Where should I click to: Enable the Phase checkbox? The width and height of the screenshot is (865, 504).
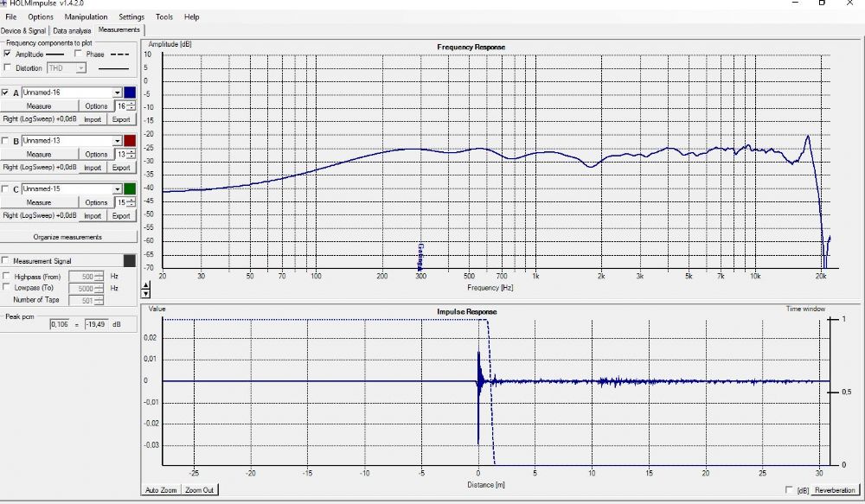pos(79,54)
